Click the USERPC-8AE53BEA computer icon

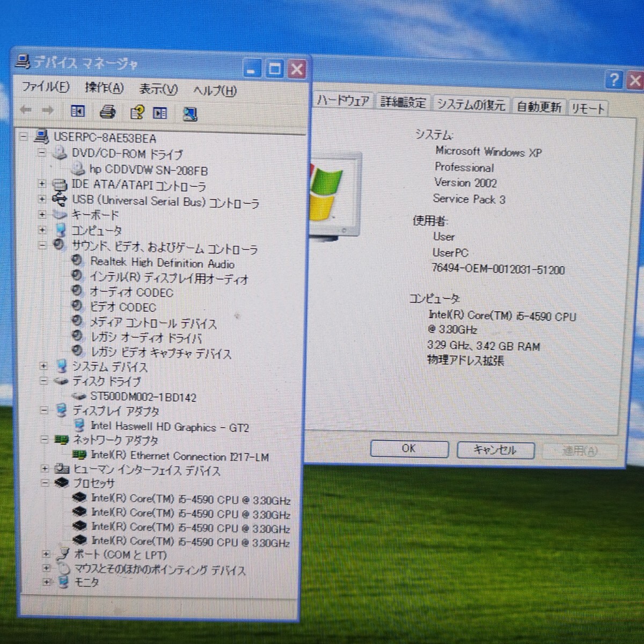[42, 137]
